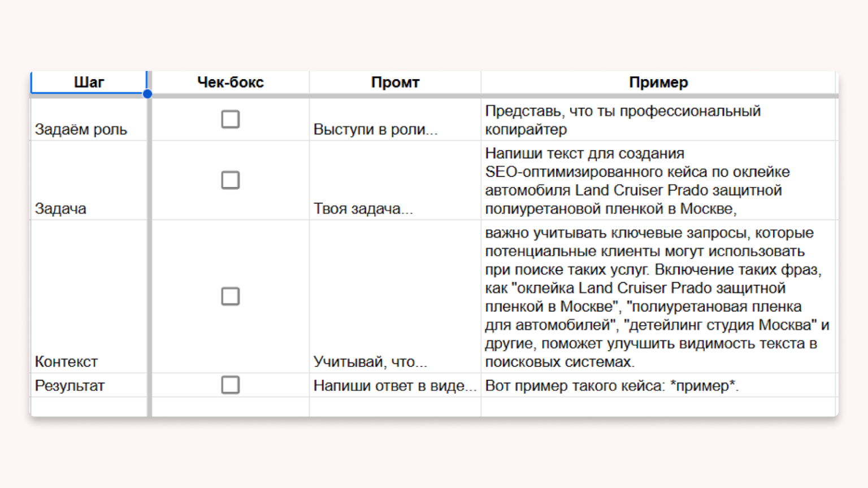This screenshot has height=488, width=868.
Task: Click the Промт column header cell
Action: [395, 82]
